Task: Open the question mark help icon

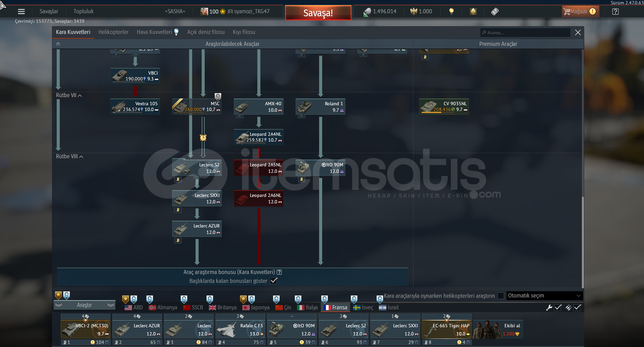Action: (x=615, y=12)
